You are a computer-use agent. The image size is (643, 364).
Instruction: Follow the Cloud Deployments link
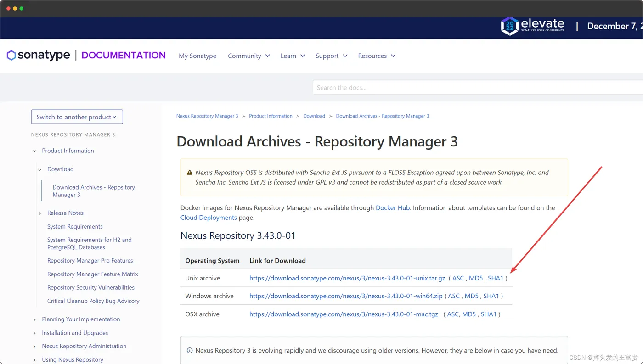click(x=209, y=218)
